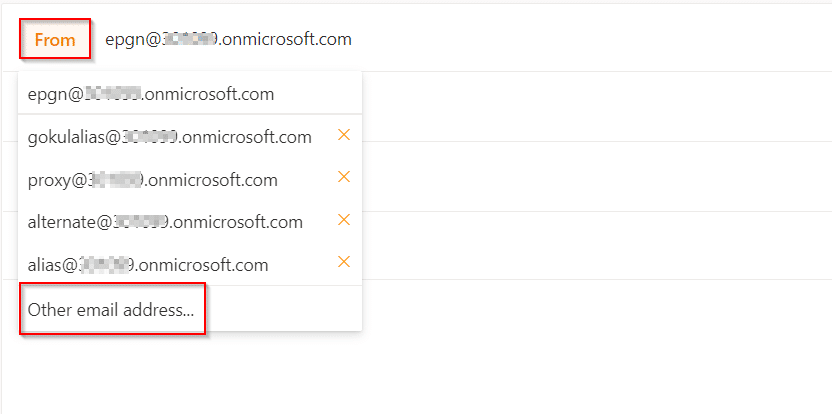832x414 pixels.
Task: Open the Other email address option
Action: pos(111,310)
